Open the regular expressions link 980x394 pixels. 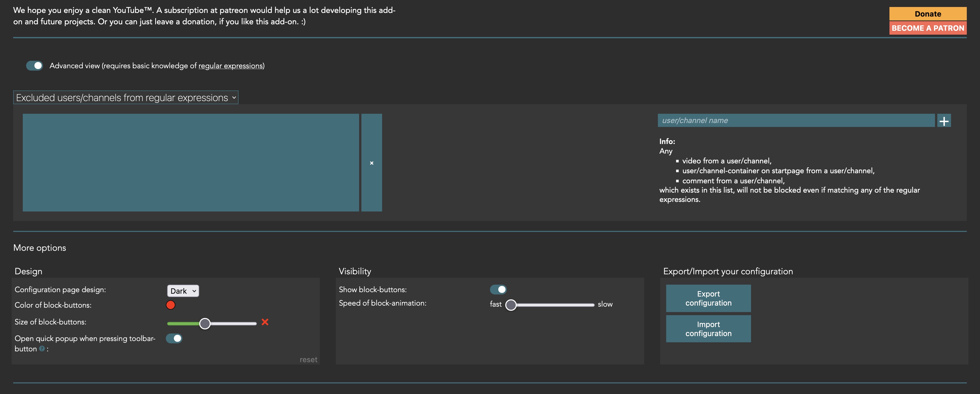(x=230, y=65)
